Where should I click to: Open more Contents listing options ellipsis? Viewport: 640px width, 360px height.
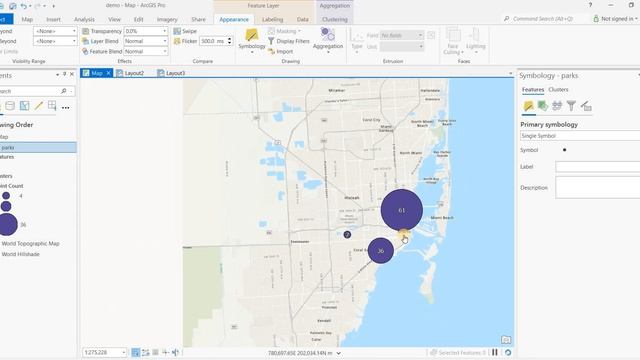[x=66, y=108]
